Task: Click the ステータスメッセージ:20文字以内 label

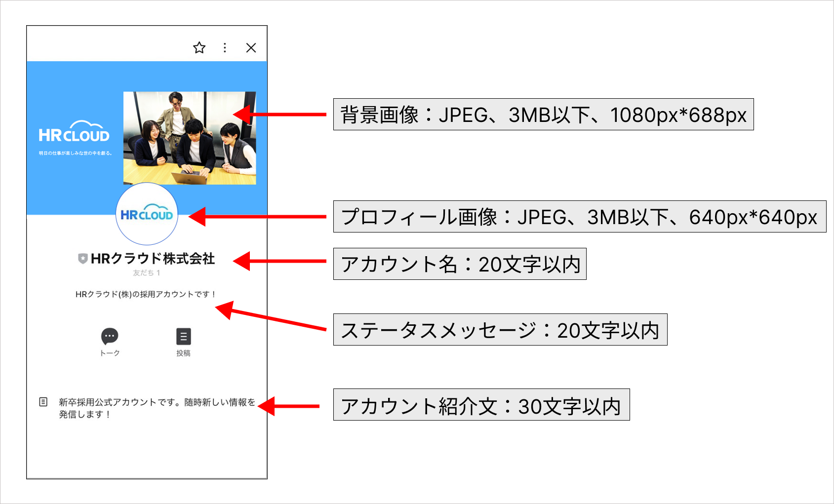Action: point(500,330)
